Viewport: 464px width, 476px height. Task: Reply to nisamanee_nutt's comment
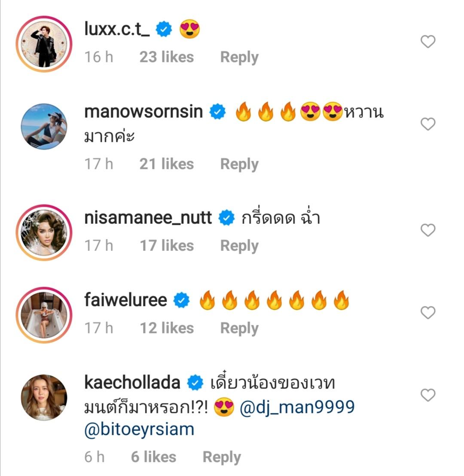(x=239, y=246)
